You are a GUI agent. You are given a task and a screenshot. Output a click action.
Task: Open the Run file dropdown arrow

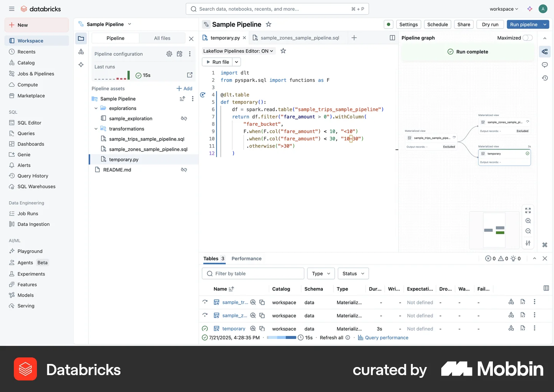coord(237,62)
